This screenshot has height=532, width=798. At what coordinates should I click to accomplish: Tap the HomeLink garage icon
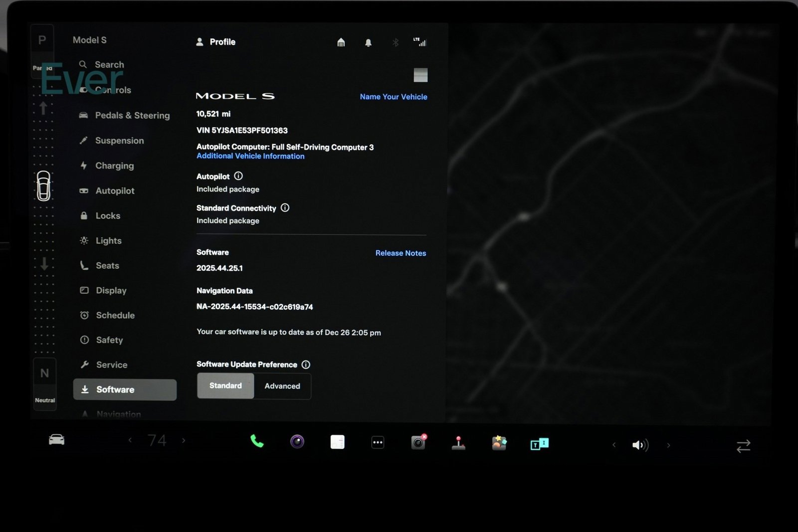(341, 42)
